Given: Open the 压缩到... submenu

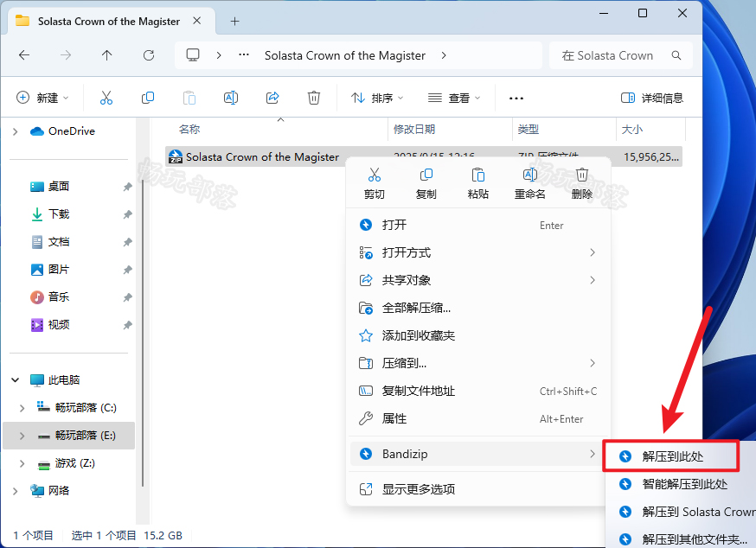Looking at the screenshot, I should (478, 363).
